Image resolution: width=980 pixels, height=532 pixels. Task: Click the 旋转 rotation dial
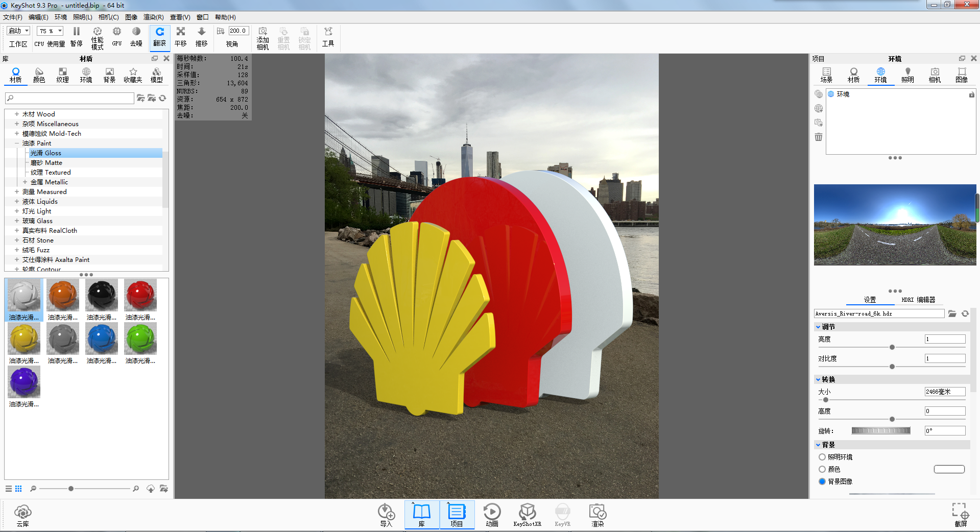click(881, 431)
